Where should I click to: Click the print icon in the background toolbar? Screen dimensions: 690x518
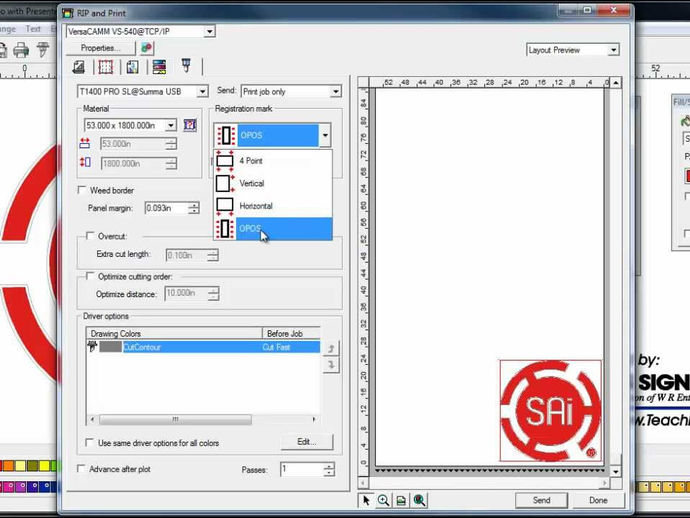(x=21, y=50)
